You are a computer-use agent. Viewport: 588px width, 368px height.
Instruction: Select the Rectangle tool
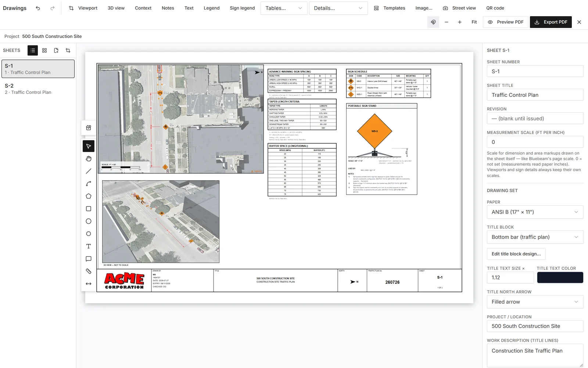(x=89, y=209)
